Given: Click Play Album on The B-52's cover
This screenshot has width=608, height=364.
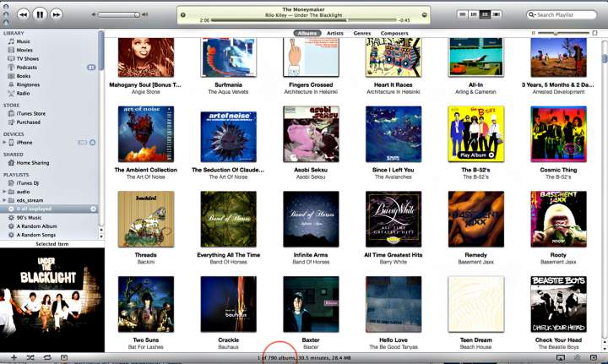Looking at the screenshot, I should point(476,155).
